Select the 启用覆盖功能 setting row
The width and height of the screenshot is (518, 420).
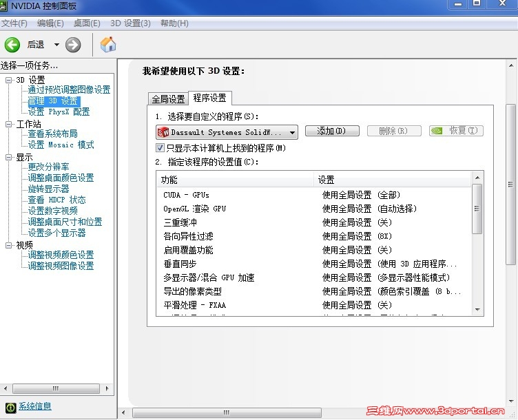314,251
